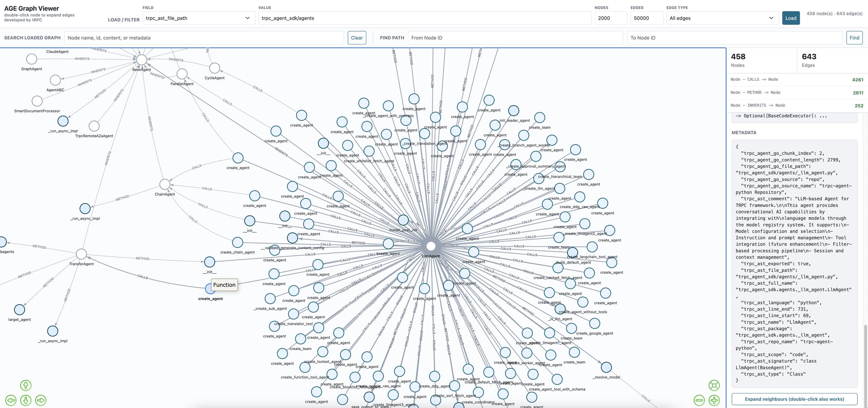Select the TrpcRemoteA2aAgent node
Image resolution: width=868 pixels, height=408 pixels.
point(94,126)
